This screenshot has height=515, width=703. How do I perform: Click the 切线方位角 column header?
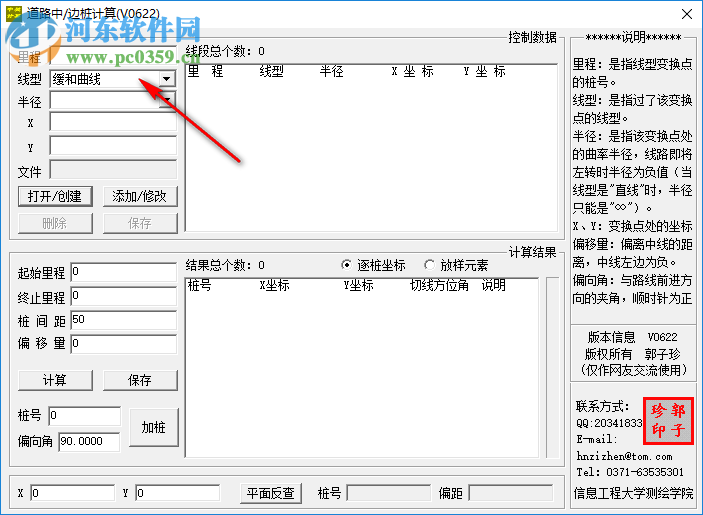[x=439, y=285]
